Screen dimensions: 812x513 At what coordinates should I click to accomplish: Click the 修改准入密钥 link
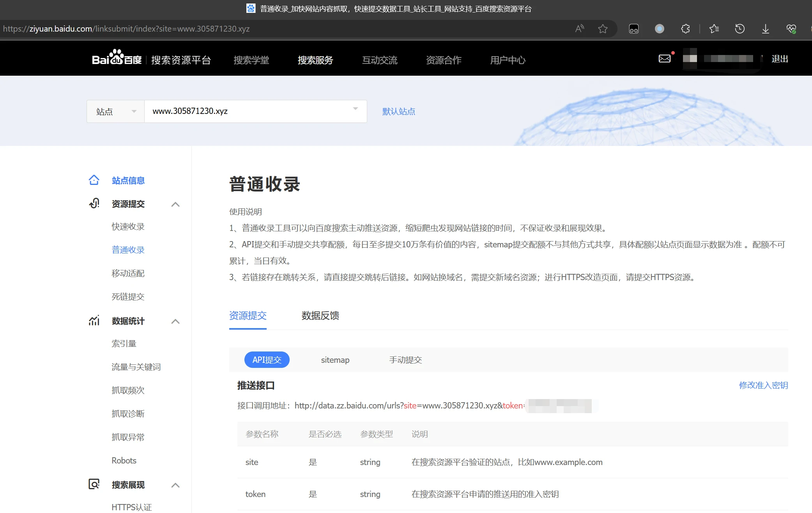763,385
